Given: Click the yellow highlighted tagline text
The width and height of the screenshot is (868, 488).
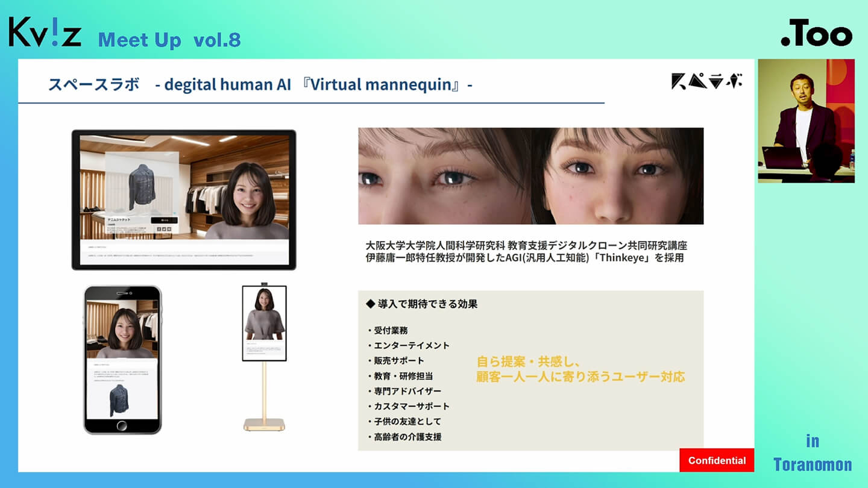Looking at the screenshot, I should click(580, 369).
